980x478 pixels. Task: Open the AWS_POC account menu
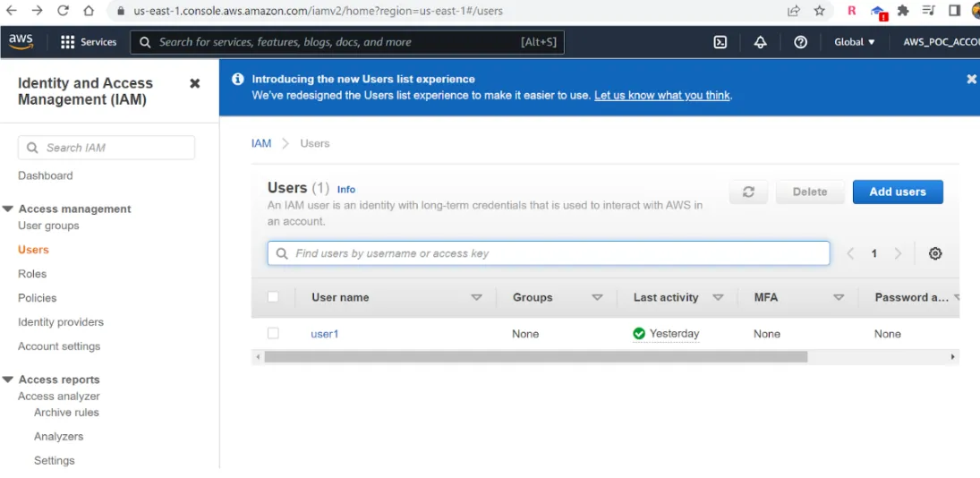[941, 42]
